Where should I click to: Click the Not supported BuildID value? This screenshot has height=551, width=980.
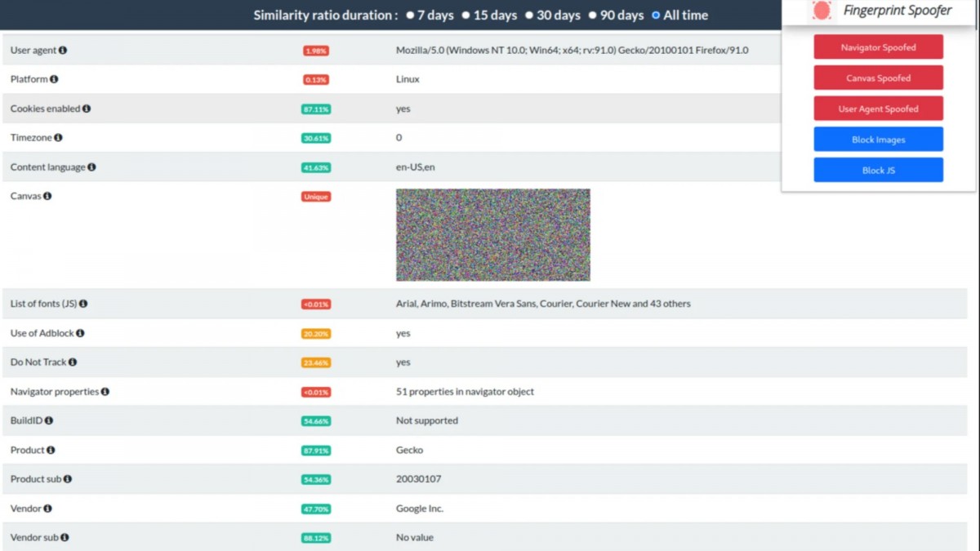(x=427, y=421)
